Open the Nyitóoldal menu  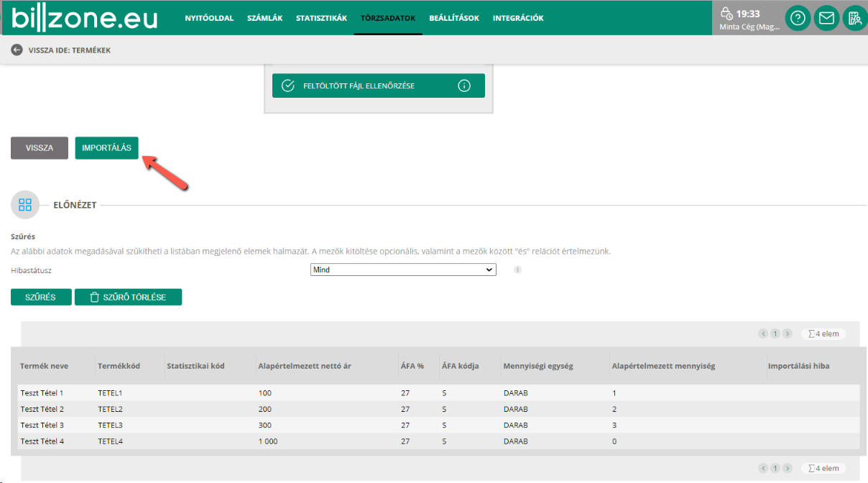click(x=209, y=18)
